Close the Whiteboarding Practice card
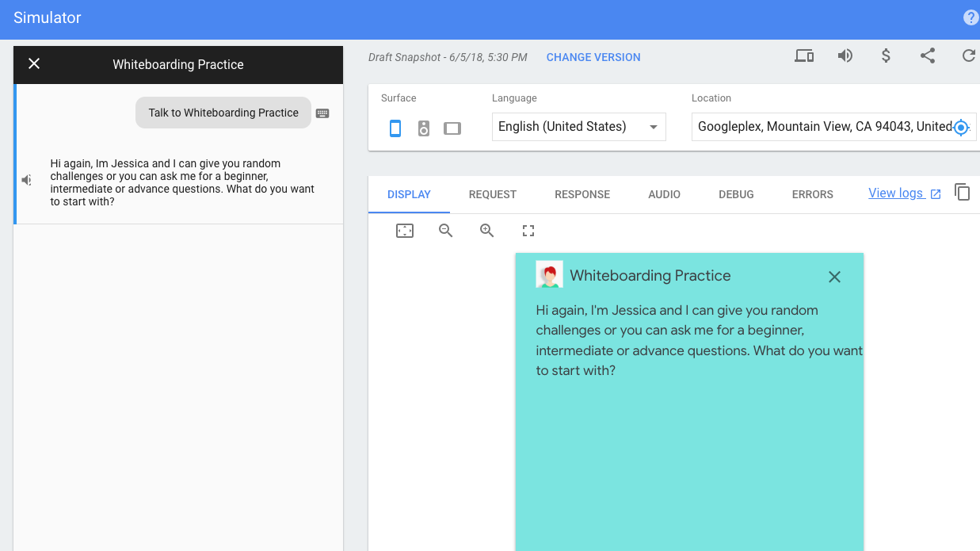This screenshot has width=980, height=551. coord(834,277)
